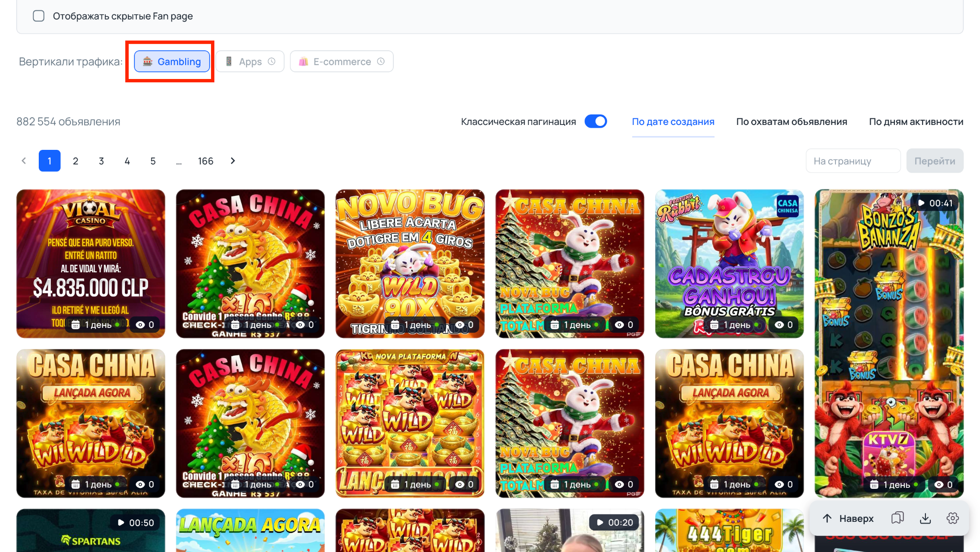
Task: Toggle Классическая пагинация switch off
Action: tap(595, 122)
